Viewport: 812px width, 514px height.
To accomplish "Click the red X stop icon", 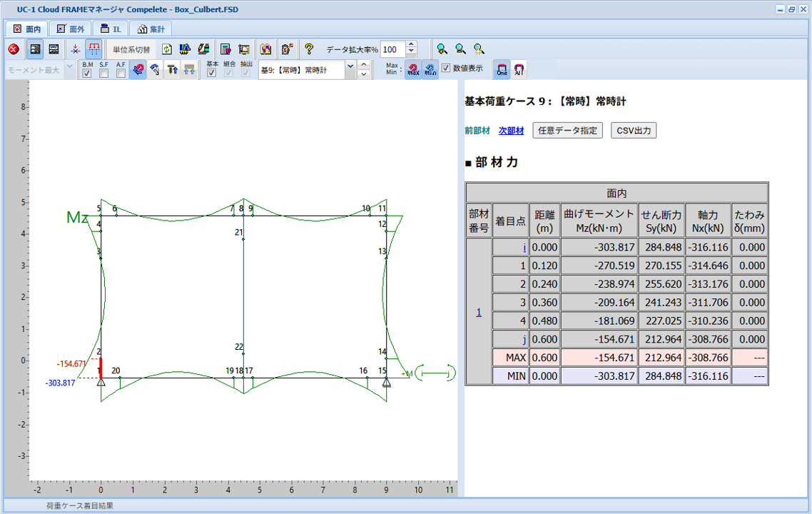I will (x=13, y=49).
